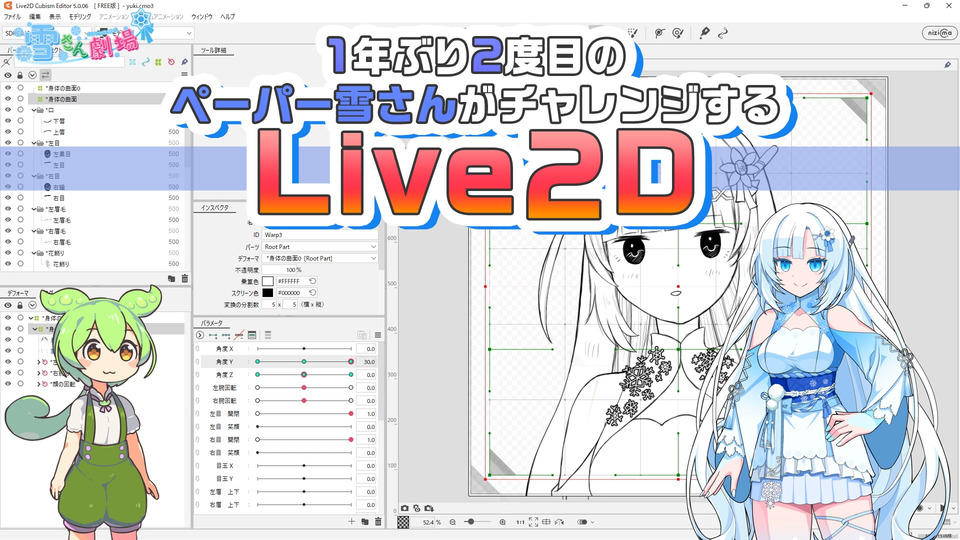Click the trash icon below the parts list
The height and width of the screenshot is (540, 960).
pos(184,279)
